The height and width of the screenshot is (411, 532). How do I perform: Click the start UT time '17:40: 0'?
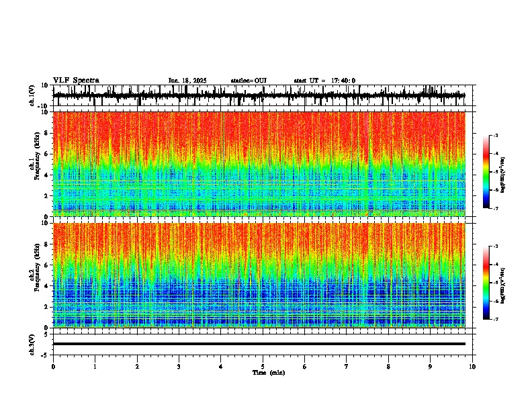tap(343, 81)
